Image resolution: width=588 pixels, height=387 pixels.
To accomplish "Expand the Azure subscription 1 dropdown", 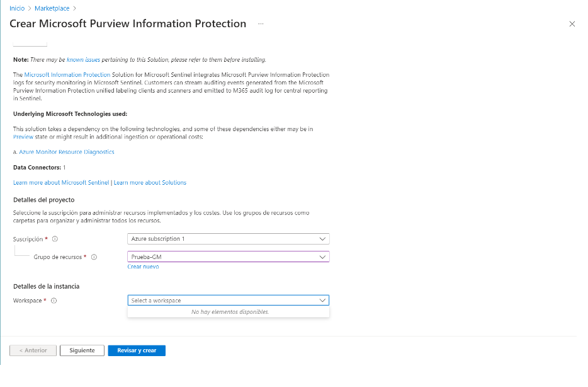I will 229,239.
